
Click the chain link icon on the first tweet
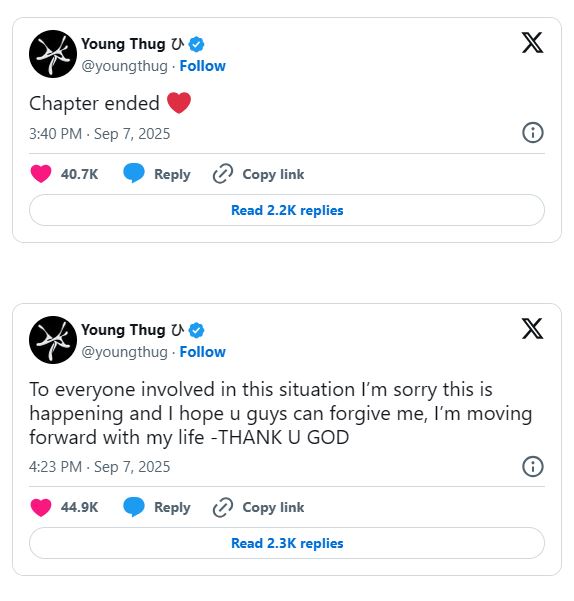tap(223, 174)
